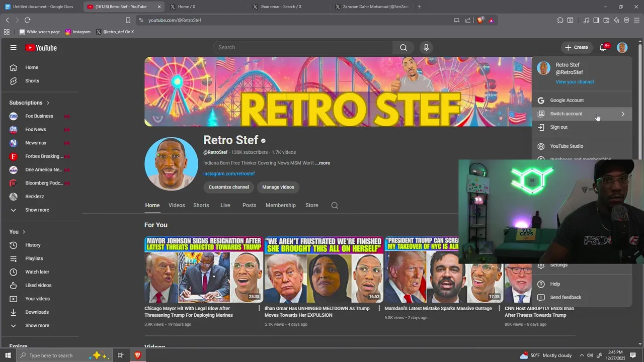Click the account avatar in YouTube header
Viewport: 644px width, 362px height.
coord(622,47)
